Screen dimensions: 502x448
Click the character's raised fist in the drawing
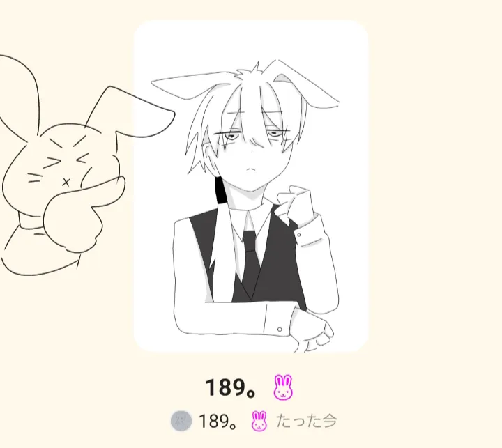(294, 203)
